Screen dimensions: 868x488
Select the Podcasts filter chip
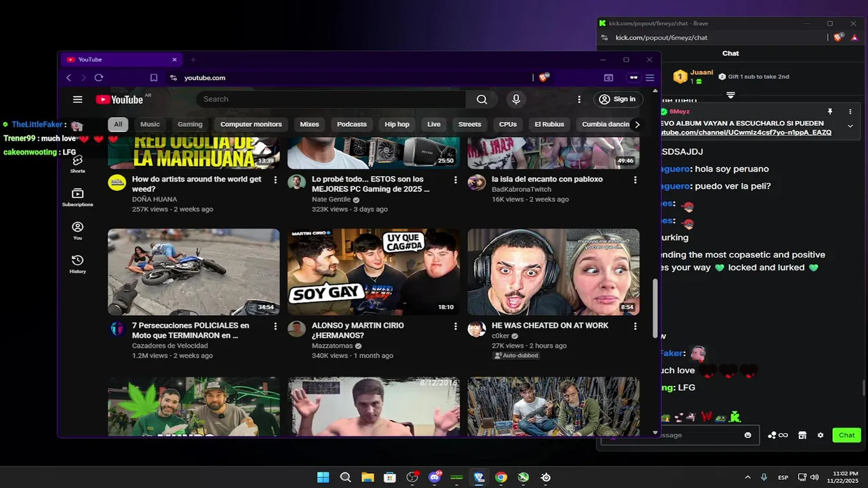352,124
